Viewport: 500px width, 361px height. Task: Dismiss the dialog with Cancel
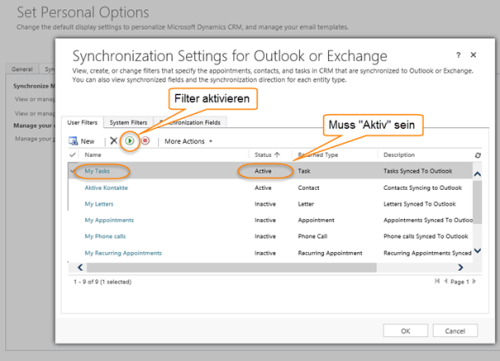(x=455, y=331)
